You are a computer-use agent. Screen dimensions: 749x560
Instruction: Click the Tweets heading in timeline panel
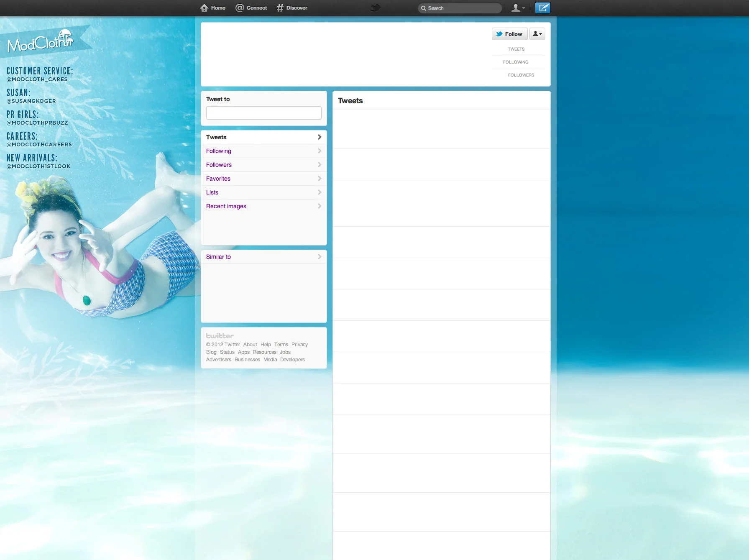click(x=350, y=101)
